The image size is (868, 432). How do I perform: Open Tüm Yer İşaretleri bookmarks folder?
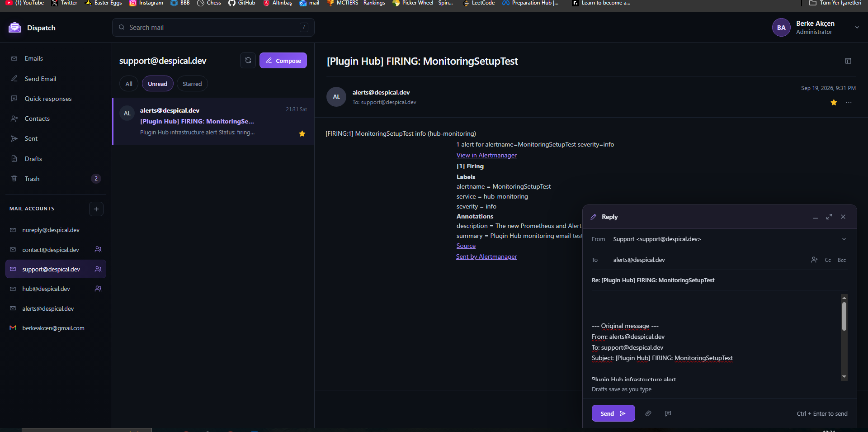tap(835, 3)
